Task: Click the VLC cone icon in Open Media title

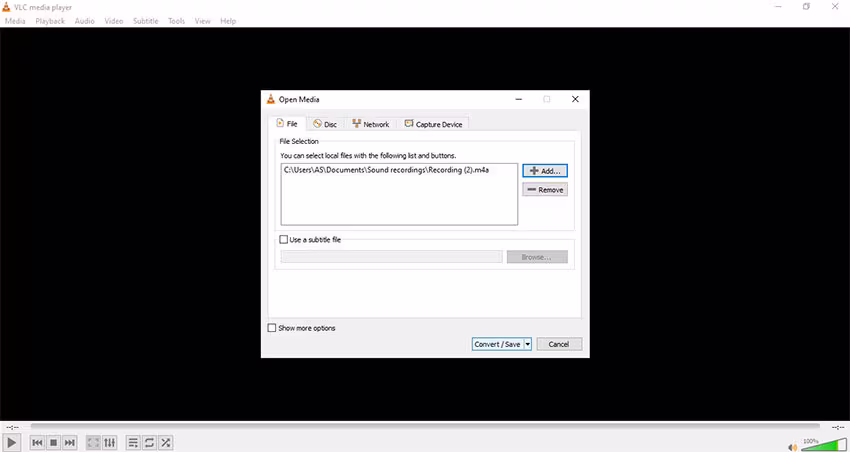Action: point(271,99)
